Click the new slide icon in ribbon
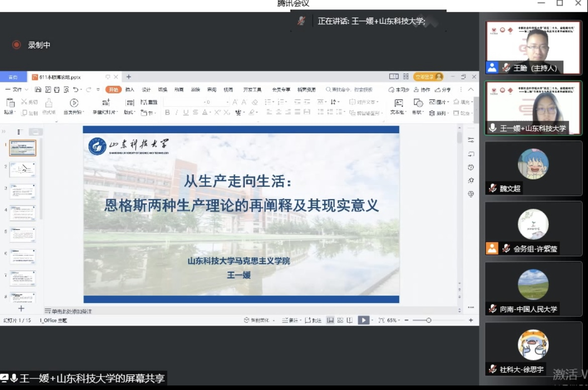 pos(106,103)
